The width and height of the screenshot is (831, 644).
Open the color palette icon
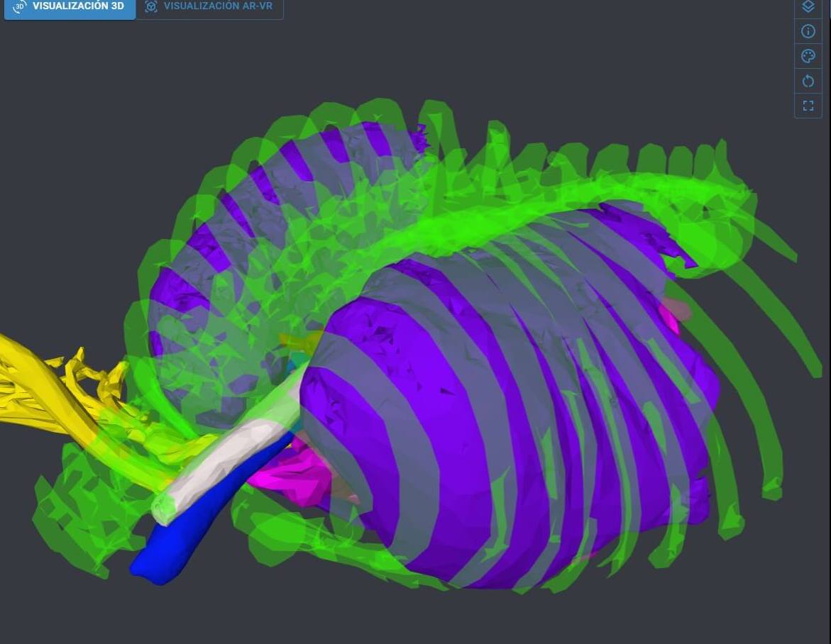808,56
